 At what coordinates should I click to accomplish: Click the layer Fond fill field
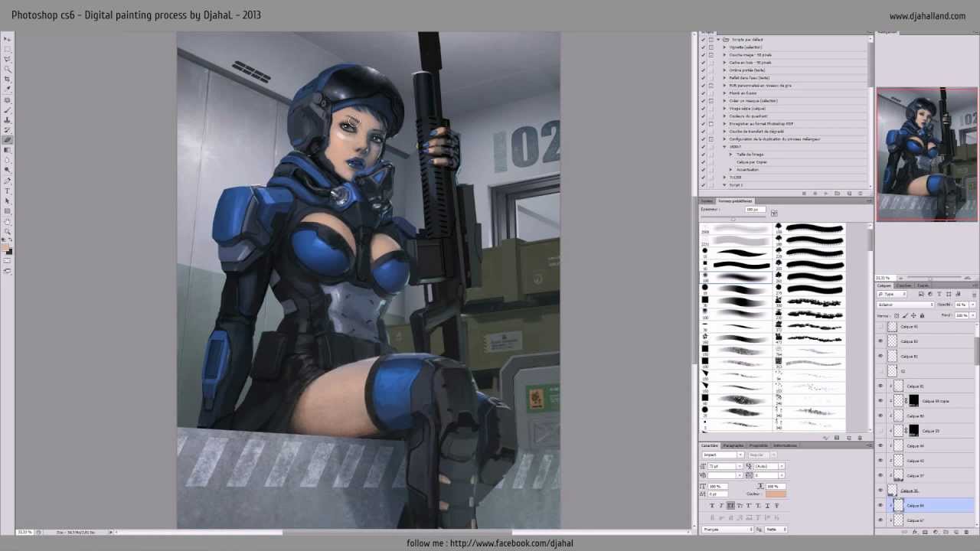(x=962, y=315)
